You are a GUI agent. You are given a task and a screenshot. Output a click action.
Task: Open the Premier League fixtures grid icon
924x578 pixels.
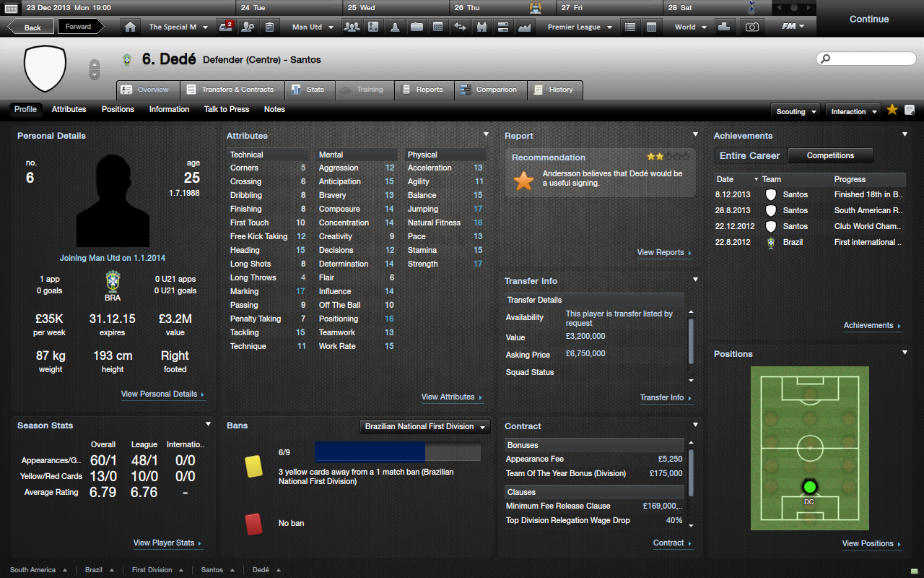[x=651, y=27]
